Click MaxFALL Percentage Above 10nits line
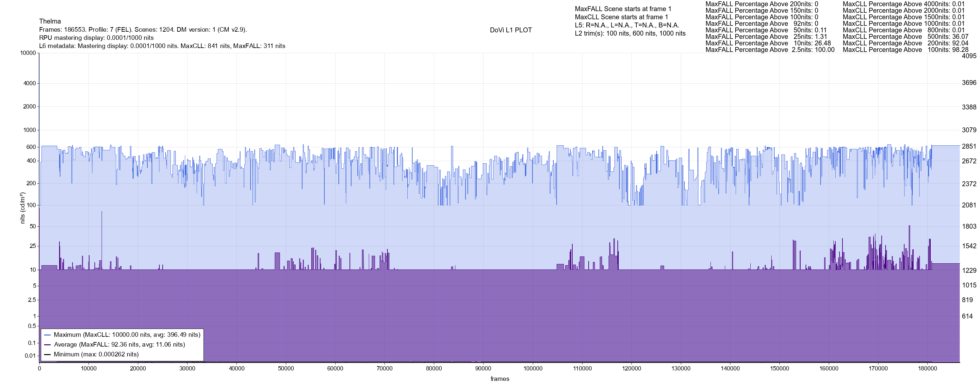Screen dimensions: 980x392 pos(768,43)
